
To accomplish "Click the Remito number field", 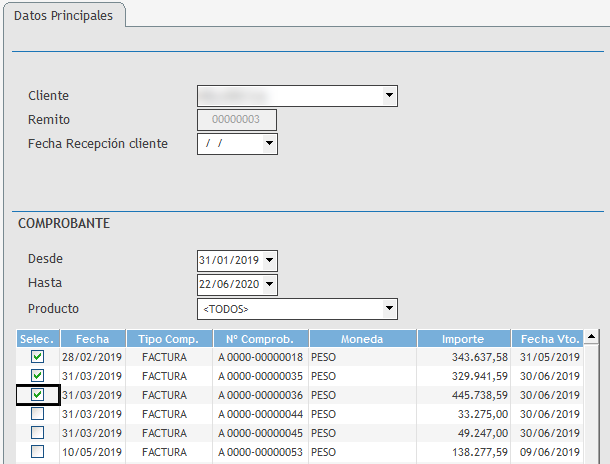I will click(x=236, y=120).
